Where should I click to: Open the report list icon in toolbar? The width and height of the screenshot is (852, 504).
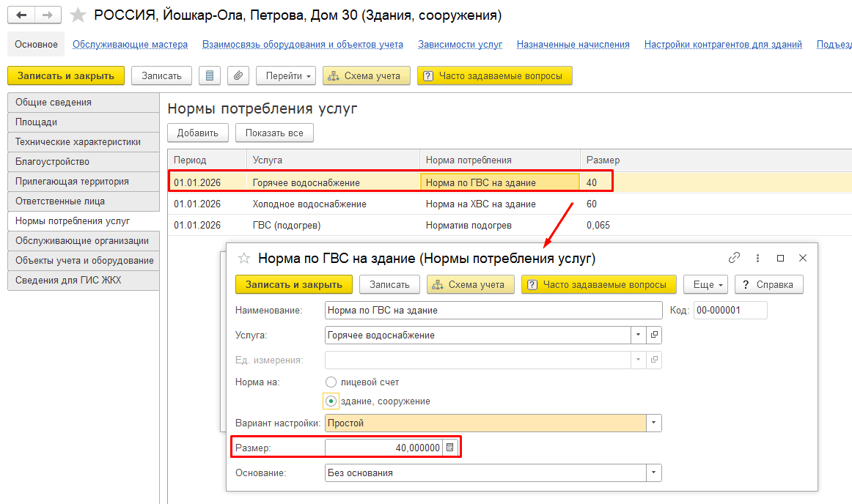209,76
